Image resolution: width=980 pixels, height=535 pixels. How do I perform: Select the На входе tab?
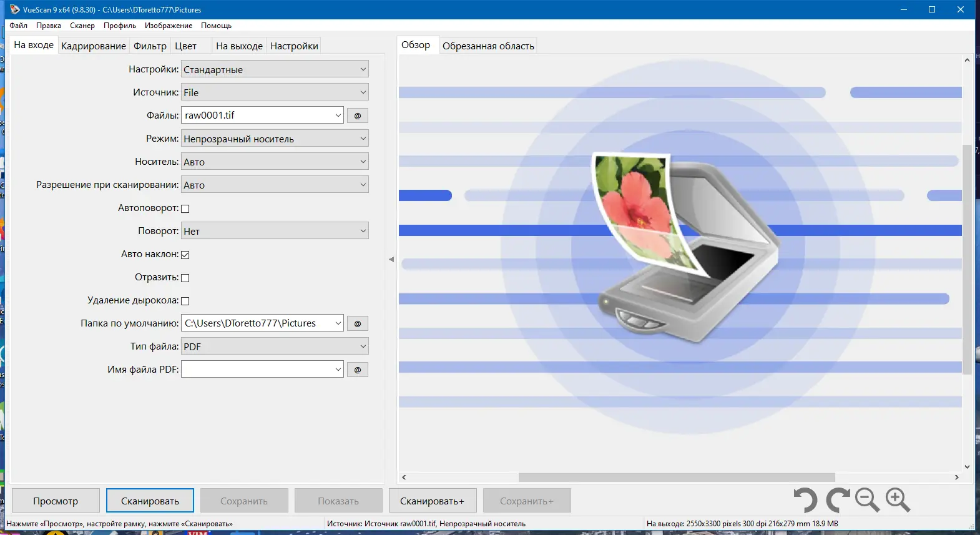(34, 45)
